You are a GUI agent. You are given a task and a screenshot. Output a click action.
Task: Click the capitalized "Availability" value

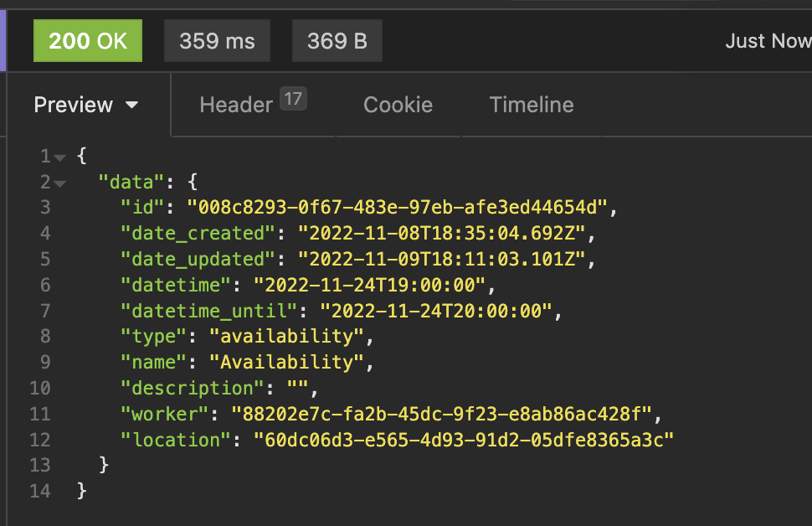(x=287, y=362)
